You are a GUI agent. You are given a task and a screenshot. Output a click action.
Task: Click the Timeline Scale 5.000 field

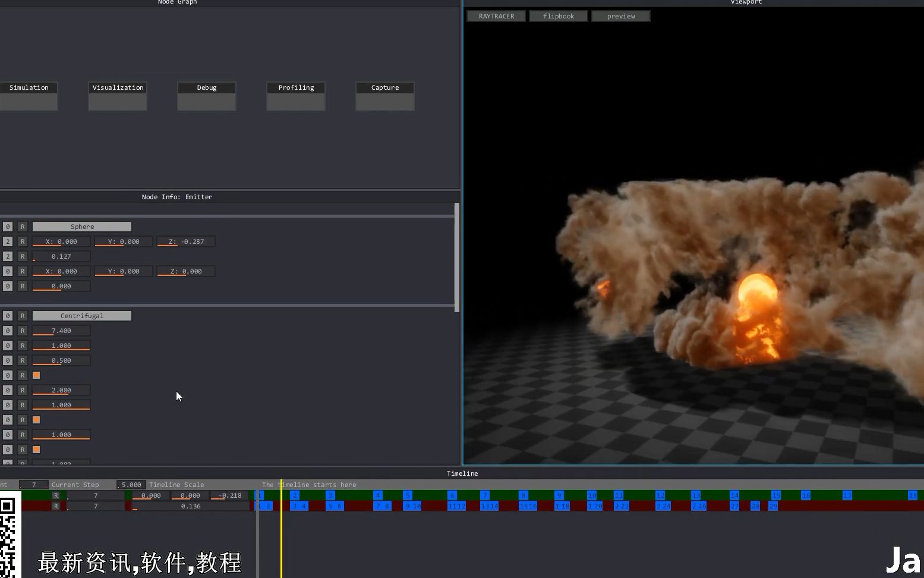point(131,485)
